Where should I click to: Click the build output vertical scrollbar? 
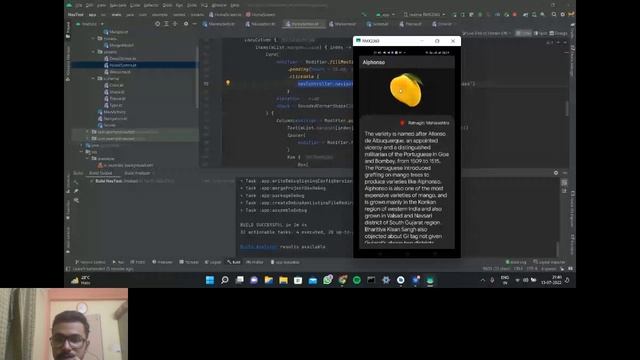[558, 249]
